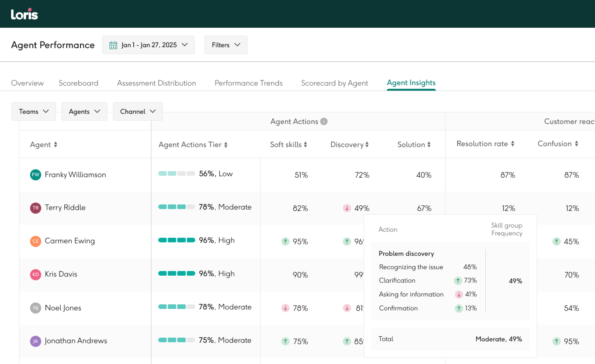Expand the Filters dropdown
595x364 pixels.
(x=226, y=45)
